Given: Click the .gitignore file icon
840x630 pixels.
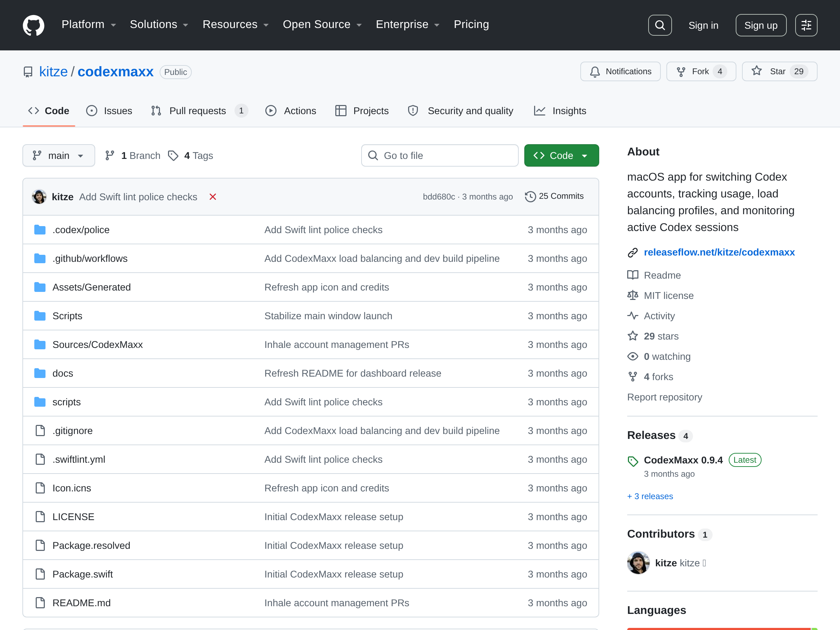Looking at the screenshot, I should tap(40, 430).
